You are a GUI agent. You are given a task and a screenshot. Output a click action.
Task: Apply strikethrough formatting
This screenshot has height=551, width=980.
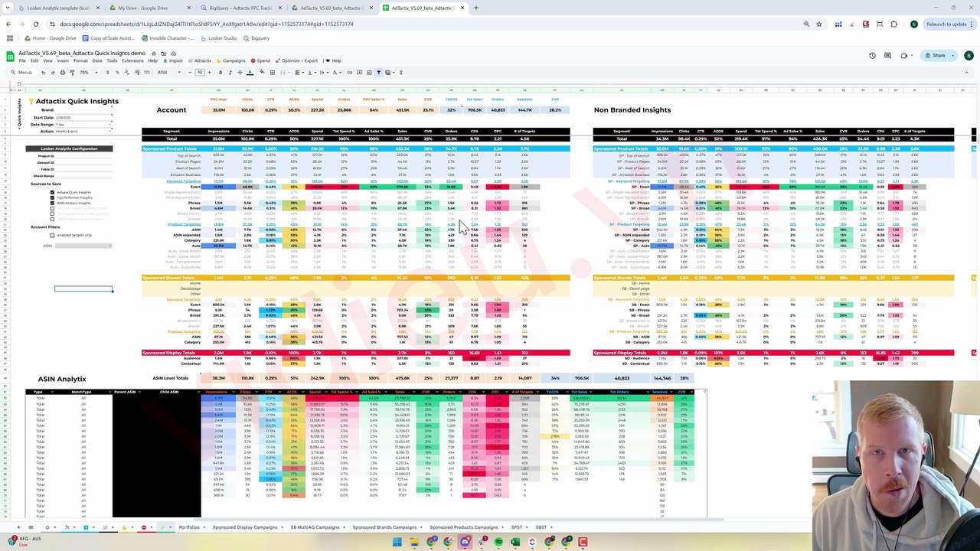240,73
